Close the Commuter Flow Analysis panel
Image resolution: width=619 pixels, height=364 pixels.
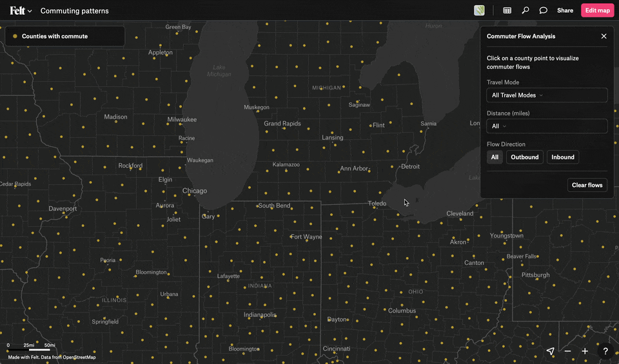point(604,37)
